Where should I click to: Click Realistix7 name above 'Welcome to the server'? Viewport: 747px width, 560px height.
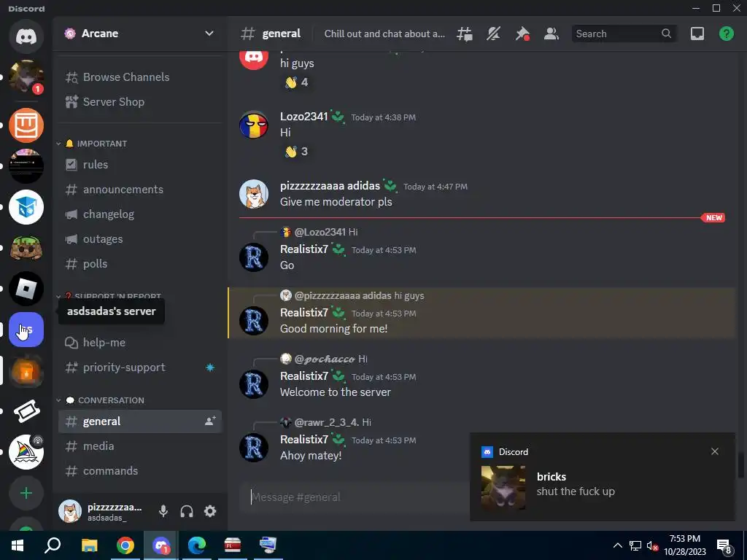click(x=304, y=376)
